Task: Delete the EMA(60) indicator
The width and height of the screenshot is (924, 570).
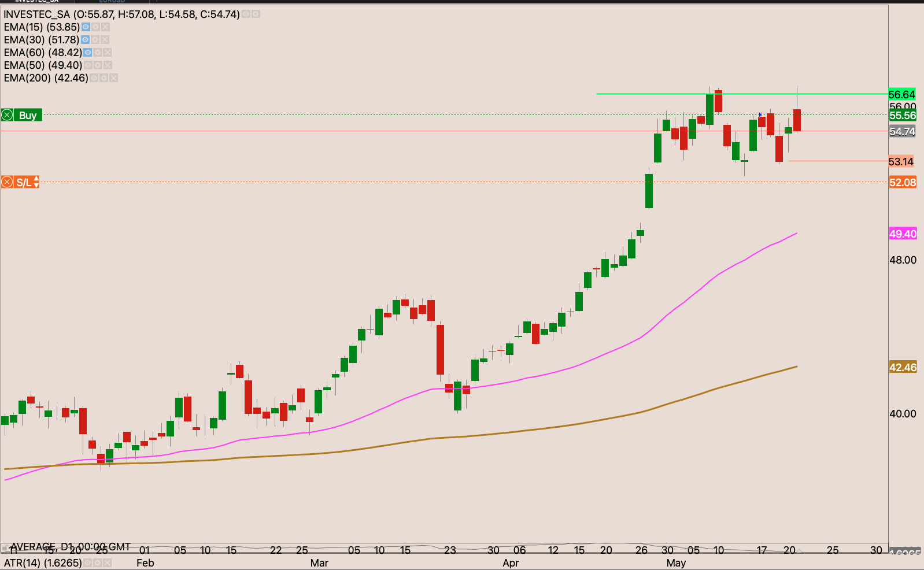Action: pos(108,53)
